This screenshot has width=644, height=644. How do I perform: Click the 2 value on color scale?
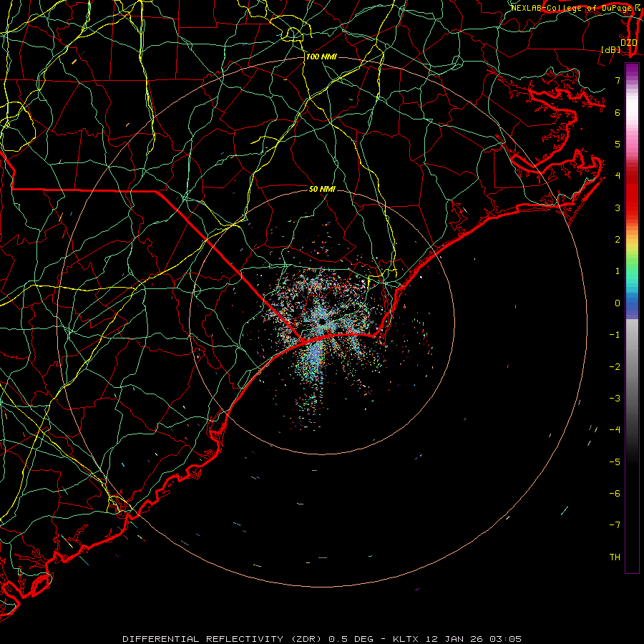[618, 240]
